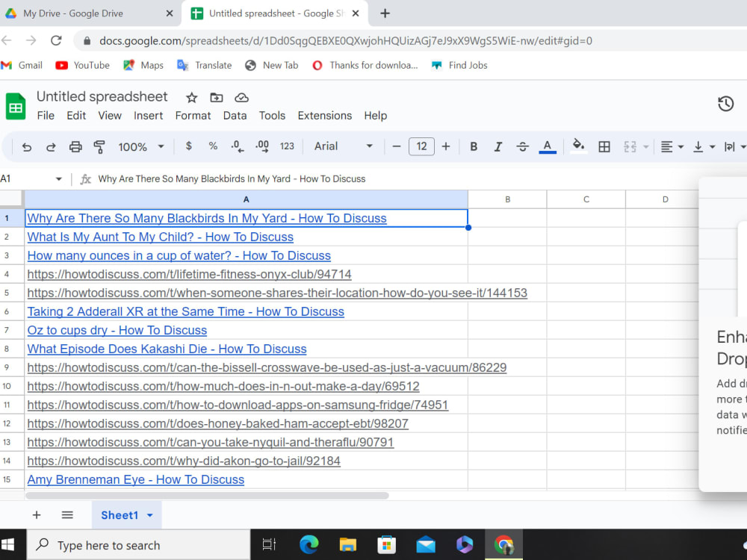Open the text color picker
The image size is (747, 560).
(548, 146)
